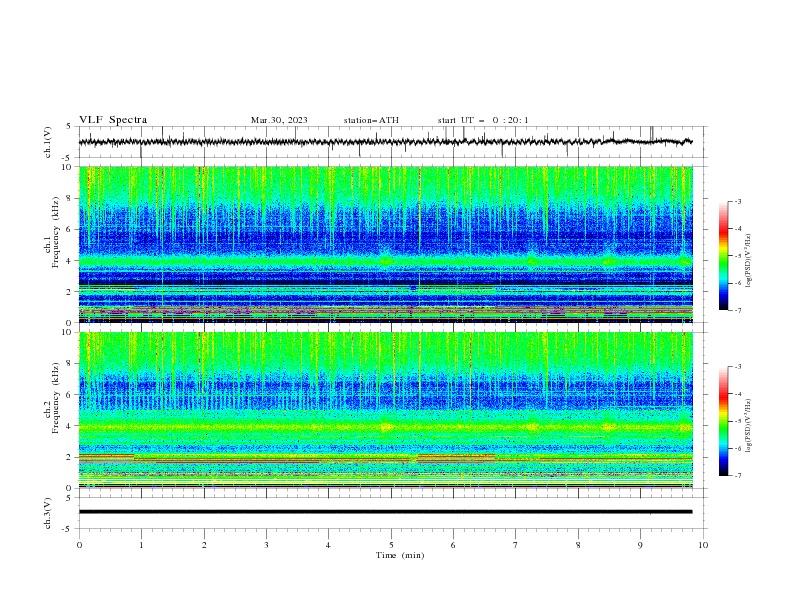The image size is (792, 612).
Task: Click the upper ch.1 PSD color scale bar
Action: tap(723, 256)
